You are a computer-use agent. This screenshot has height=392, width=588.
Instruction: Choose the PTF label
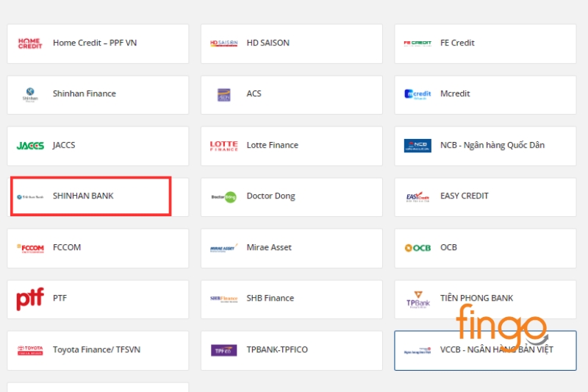60,298
